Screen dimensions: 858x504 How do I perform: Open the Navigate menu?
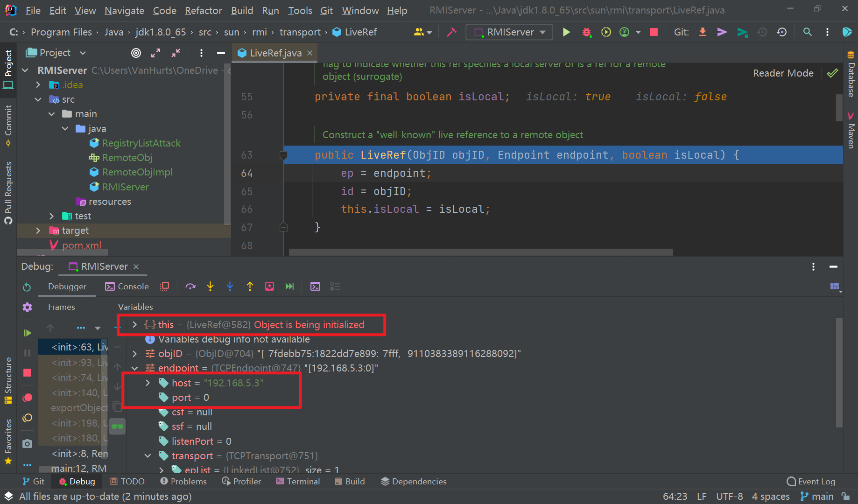pyautogui.click(x=124, y=10)
